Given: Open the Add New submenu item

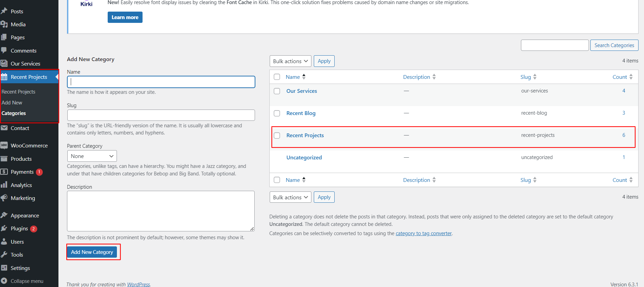Looking at the screenshot, I should pyautogui.click(x=12, y=102).
